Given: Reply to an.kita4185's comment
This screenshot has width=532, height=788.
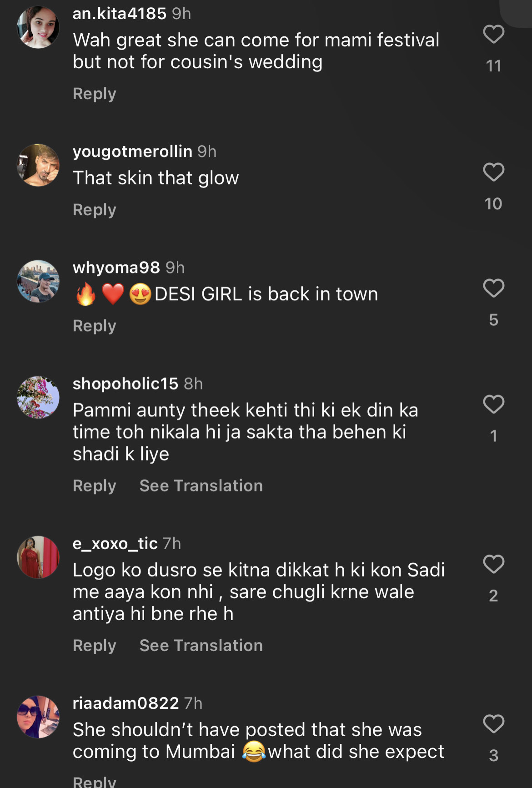Looking at the screenshot, I should (95, 94).
